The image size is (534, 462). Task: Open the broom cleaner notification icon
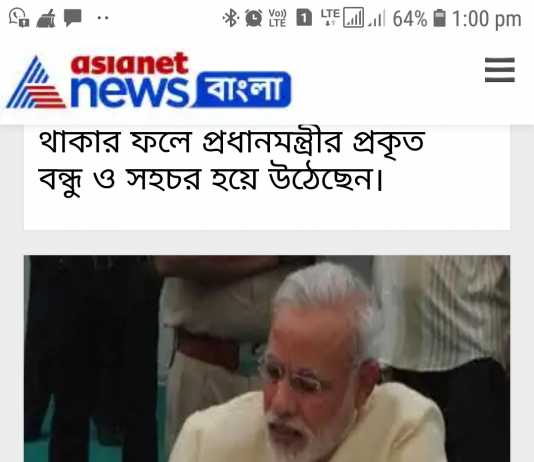pyautogui.click(x=46, y=18)
